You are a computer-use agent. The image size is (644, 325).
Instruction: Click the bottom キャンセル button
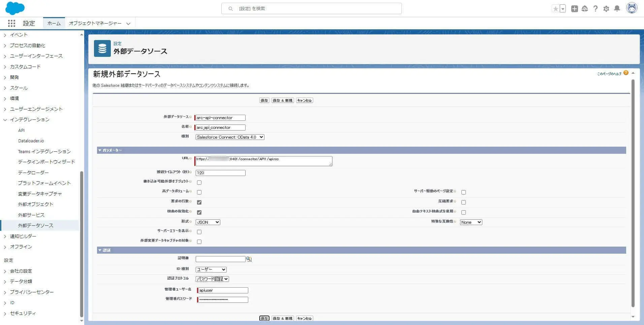tap(304, 318)
